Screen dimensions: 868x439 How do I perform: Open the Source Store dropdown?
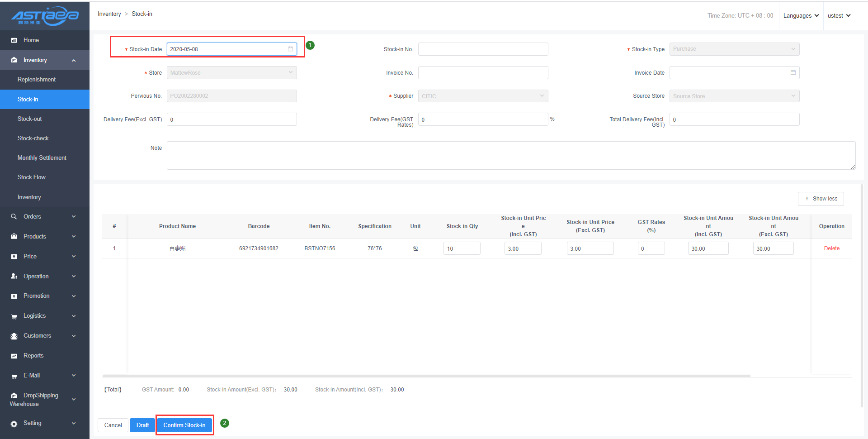coord(734,96)
